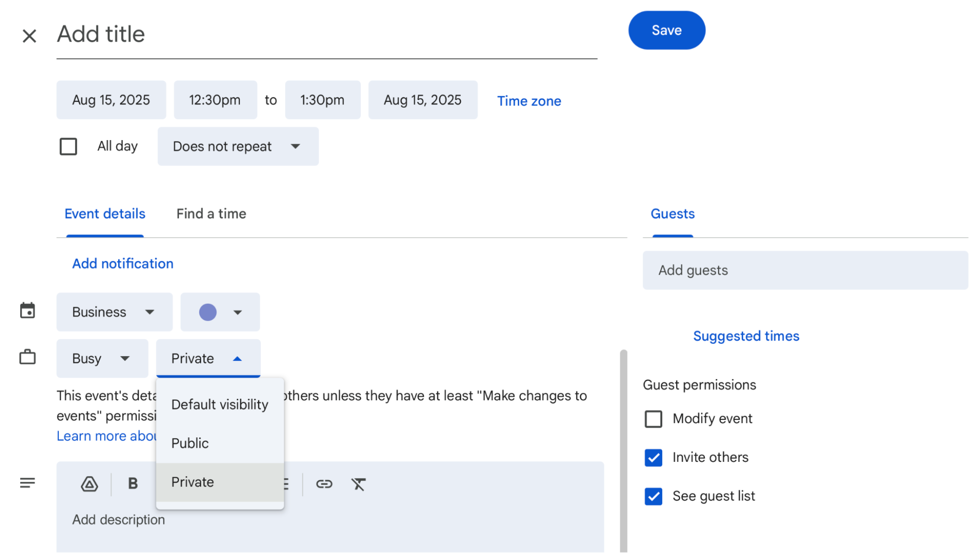Insert link using the link icon

click(x=324, y=484)
